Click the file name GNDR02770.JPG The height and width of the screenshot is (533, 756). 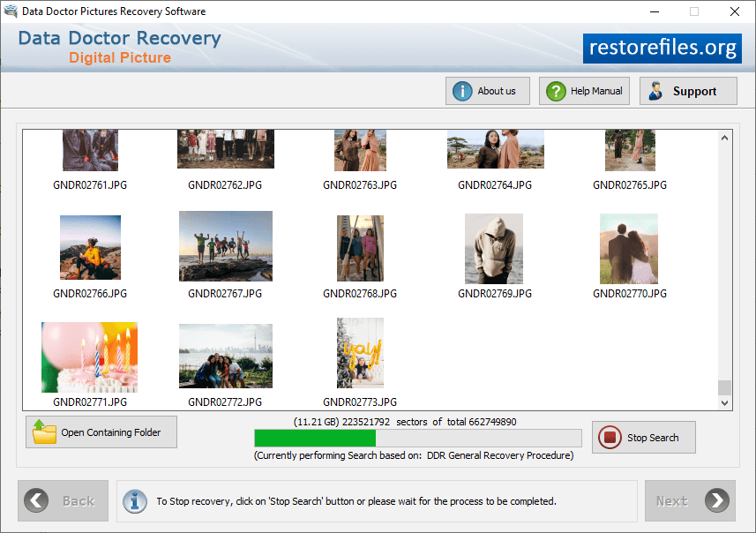tap(630, 293)
